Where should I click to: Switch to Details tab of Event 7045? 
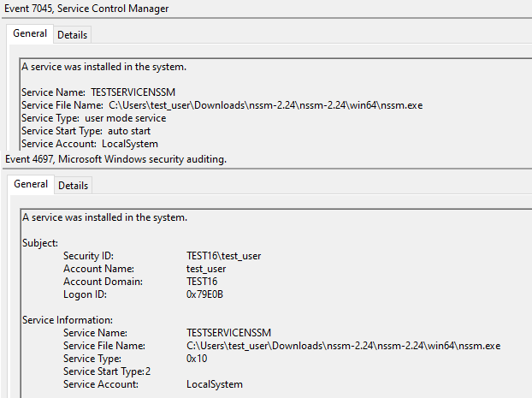pyautogui.click(x=73, y=34)
